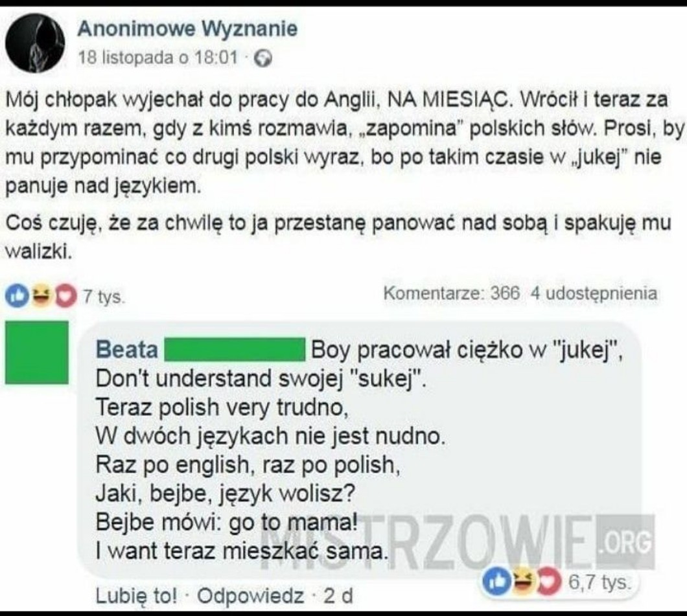Viewport: 687px width, 616px height.
Task: Open the comment's 6,7 tys. reaction count
Action: [x=600, y=582]
